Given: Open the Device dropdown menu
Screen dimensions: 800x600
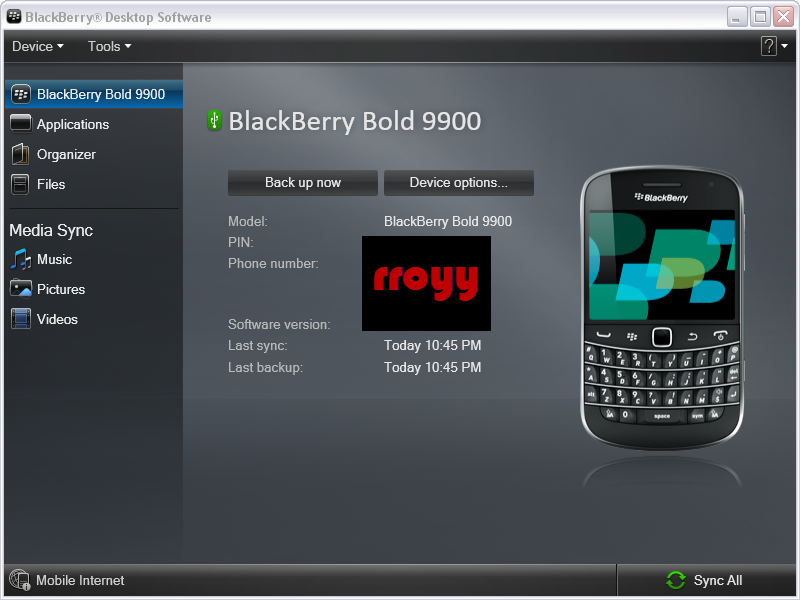Looking at the screenshot, I should coord(37,46).
